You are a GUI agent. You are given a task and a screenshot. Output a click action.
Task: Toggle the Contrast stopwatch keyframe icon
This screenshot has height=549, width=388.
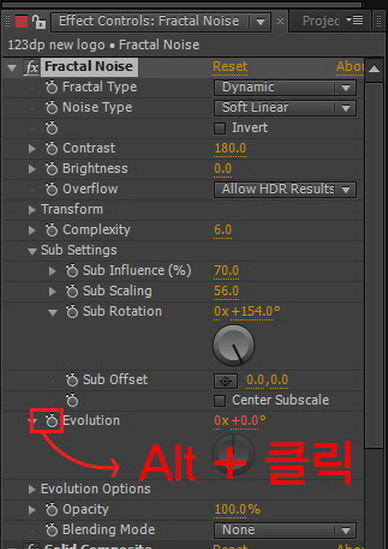51,148
